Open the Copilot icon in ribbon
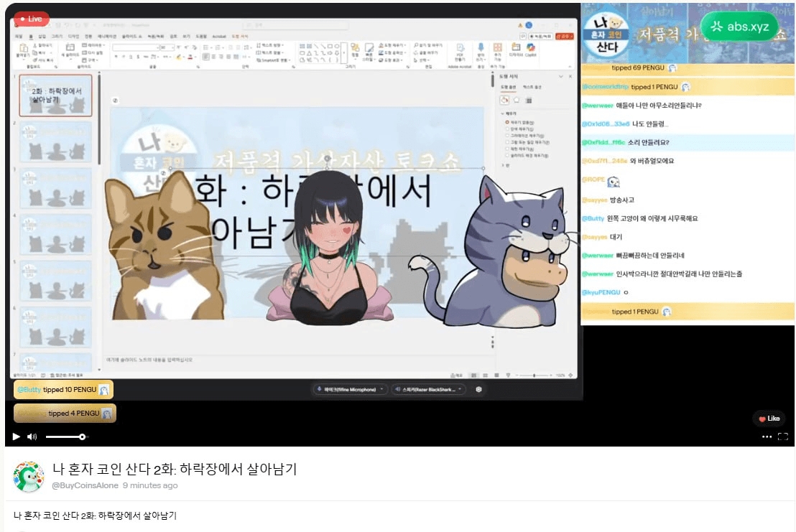The height and width of the screenshot is (532, 796). point(530,47)
